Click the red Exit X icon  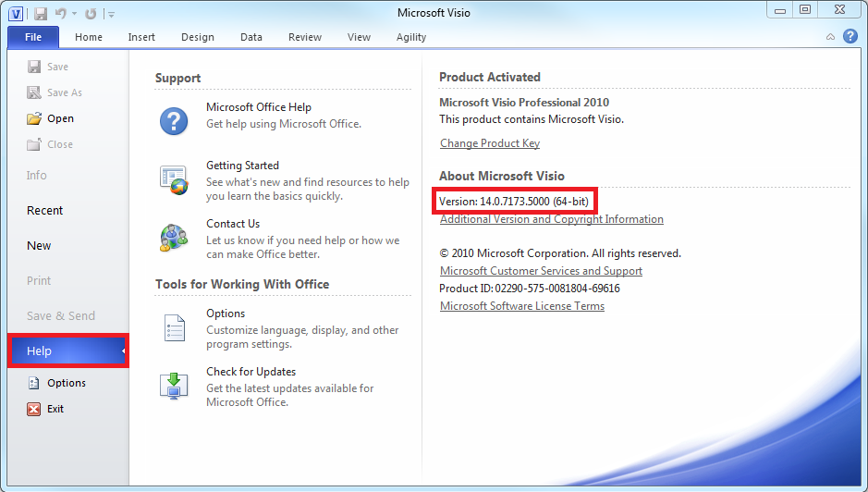point(34,409)
